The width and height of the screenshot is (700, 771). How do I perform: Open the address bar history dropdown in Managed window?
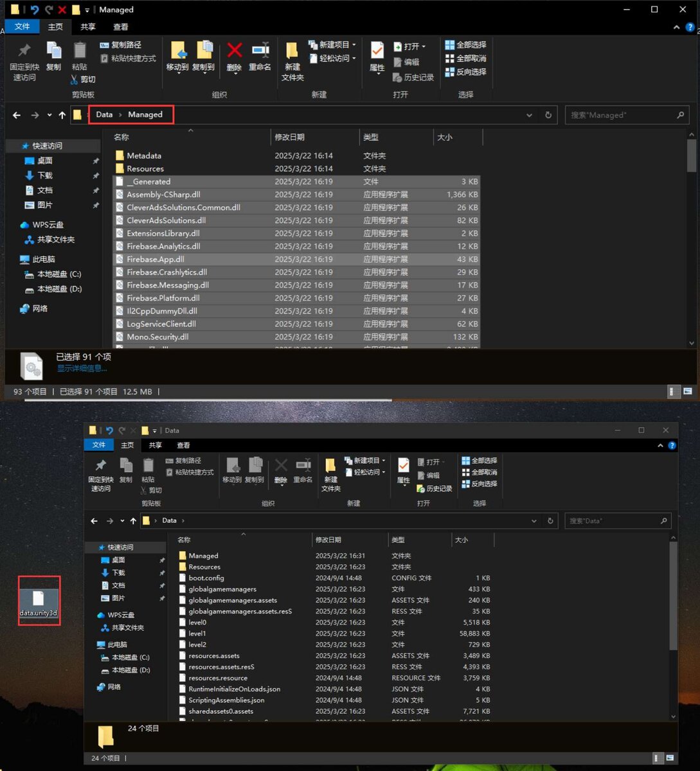point(529,115)
